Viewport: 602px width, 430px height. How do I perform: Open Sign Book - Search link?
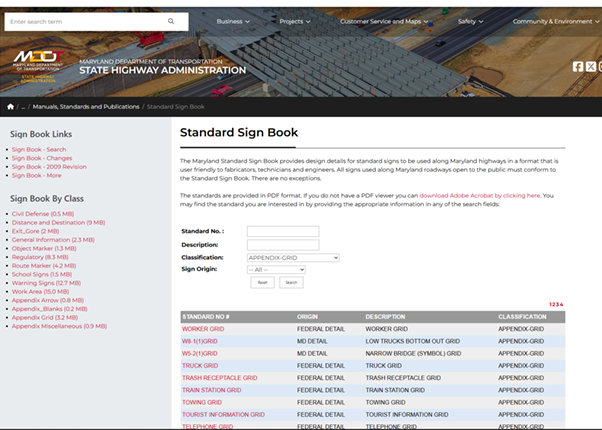tap(39, 149)
